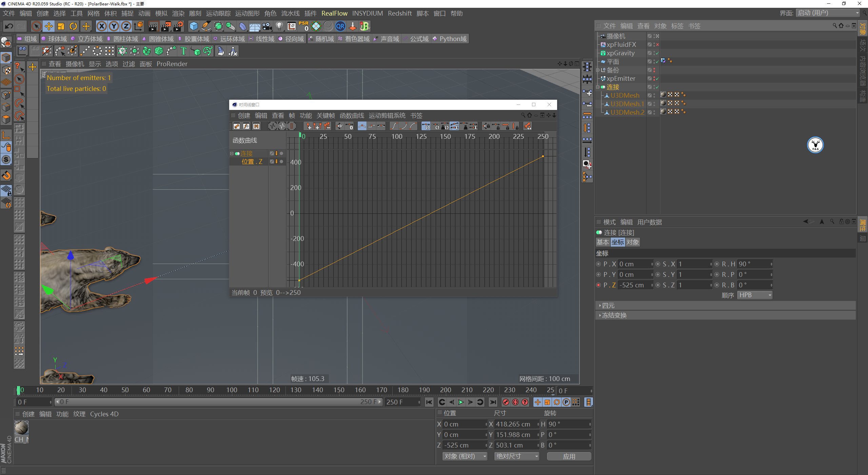Click the MoText green T icon
868x475 pixels.
pos(183,51)
